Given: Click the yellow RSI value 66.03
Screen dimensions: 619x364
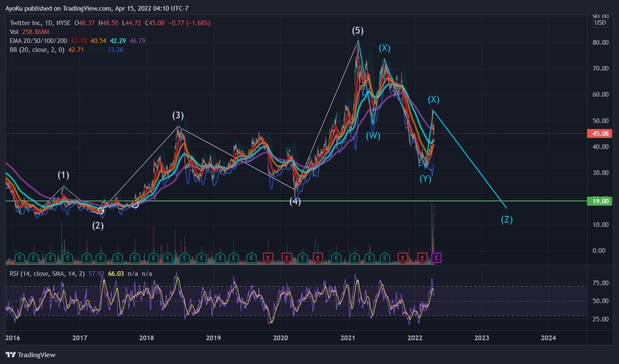Looking at the screenshot, I should (x=116, y=274).
